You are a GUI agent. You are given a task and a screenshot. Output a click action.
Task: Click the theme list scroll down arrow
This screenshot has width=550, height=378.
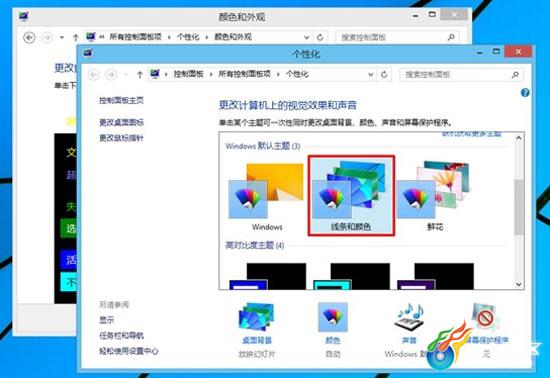click(x=519, y=284)
